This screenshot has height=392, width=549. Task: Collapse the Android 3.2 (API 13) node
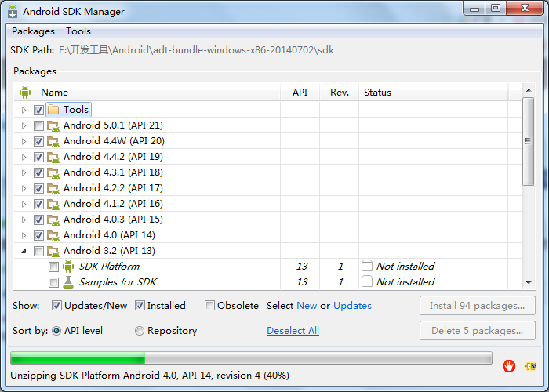24,251
